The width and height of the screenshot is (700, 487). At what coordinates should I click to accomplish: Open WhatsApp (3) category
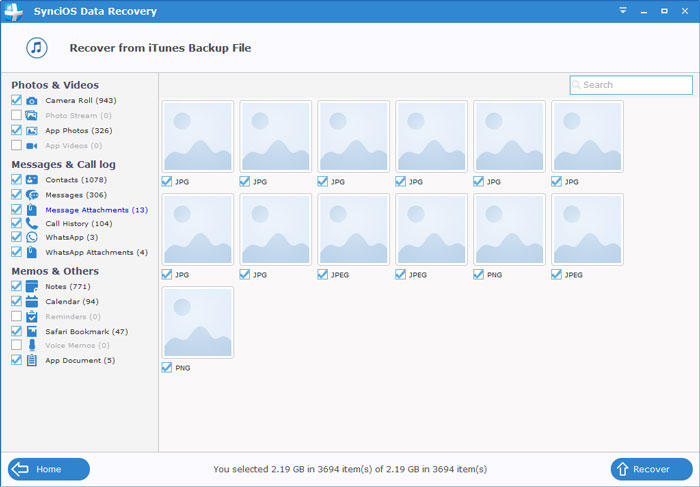pyautogui.click(x=71, y=237)
